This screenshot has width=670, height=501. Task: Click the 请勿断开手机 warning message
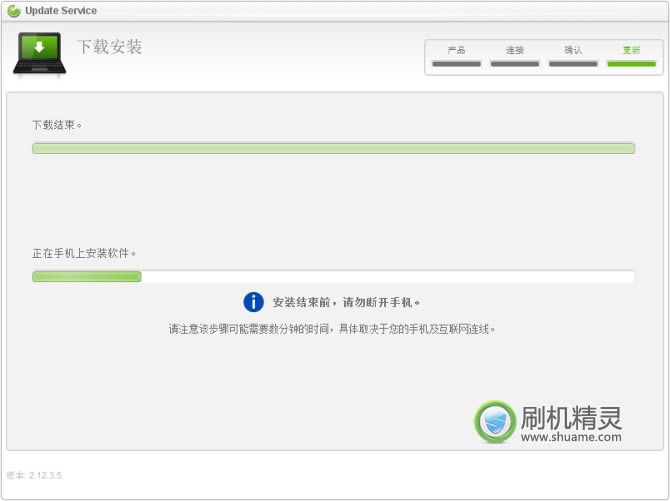coord(346,302)
